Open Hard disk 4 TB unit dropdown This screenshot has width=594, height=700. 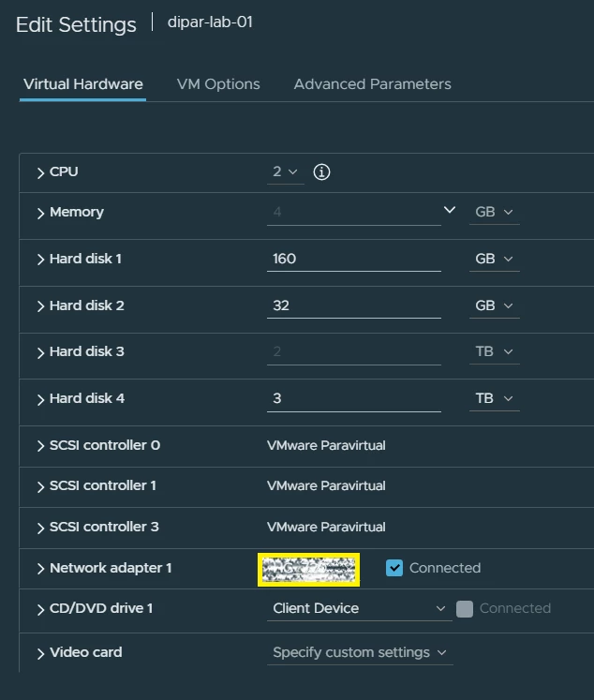(x=494, y=398)
